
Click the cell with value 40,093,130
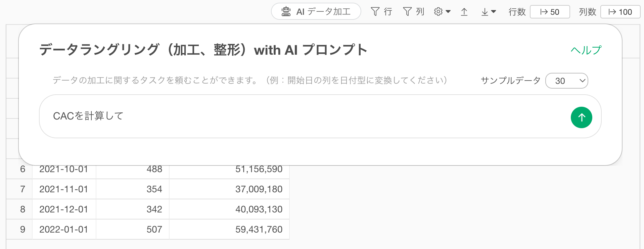tap(259, 209)
